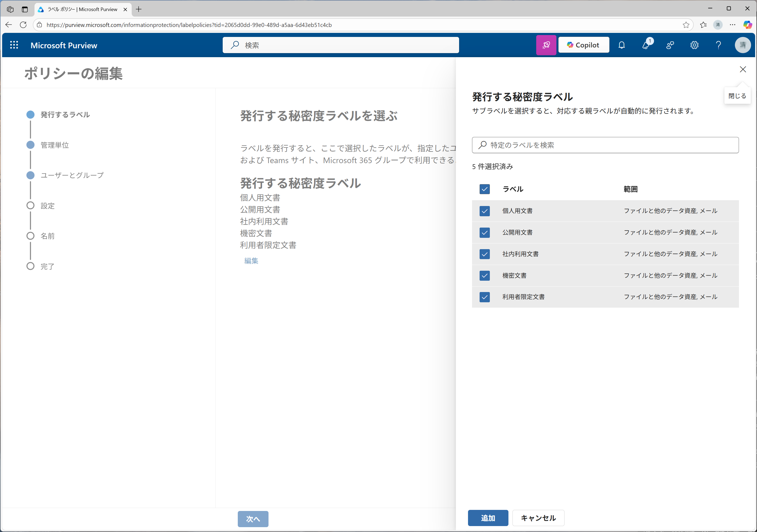The image size is (757, 532).
Task: Open browser favorites star list icon
Action: pyautogui.click(x=703, y=25)
